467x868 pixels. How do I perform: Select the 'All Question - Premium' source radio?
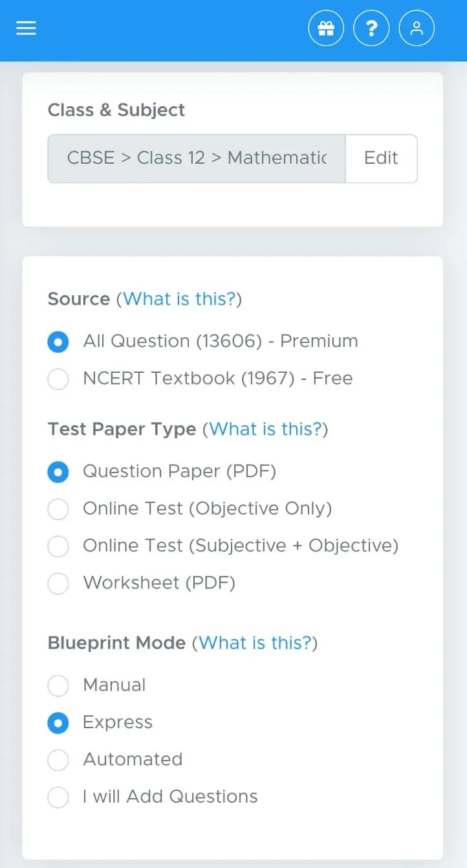click(x=58, y=342)
